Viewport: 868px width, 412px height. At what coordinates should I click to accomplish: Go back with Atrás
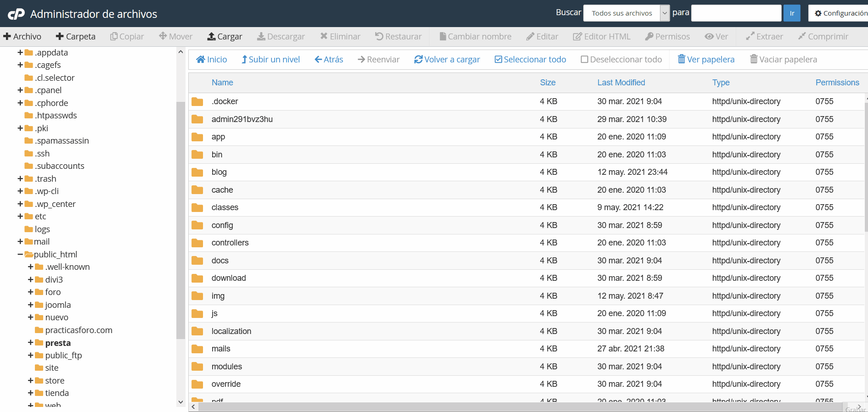coord(329,59)
